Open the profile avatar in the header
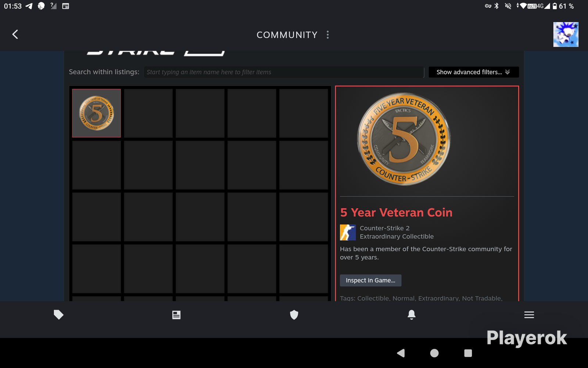 click(566, 35)
